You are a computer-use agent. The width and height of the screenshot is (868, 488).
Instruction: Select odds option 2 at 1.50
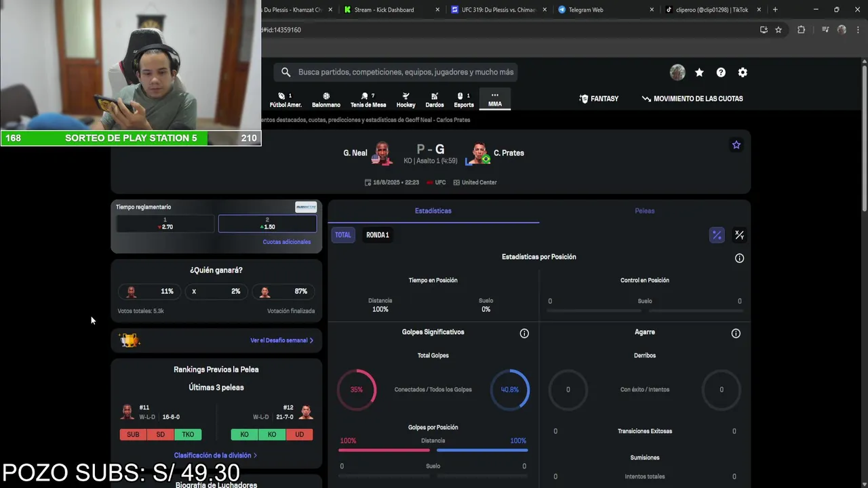tap(267, 224)
